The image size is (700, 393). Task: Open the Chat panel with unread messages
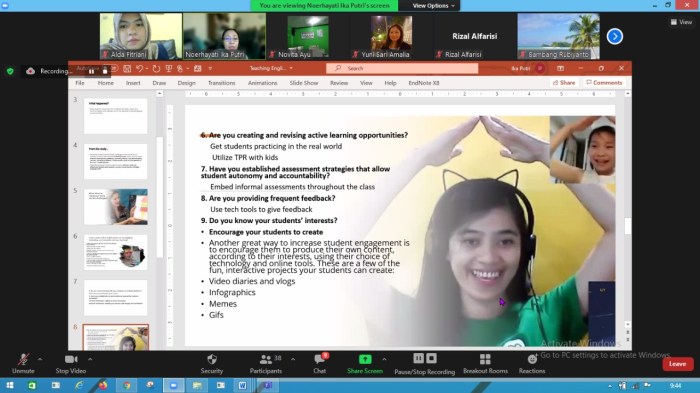320,364
